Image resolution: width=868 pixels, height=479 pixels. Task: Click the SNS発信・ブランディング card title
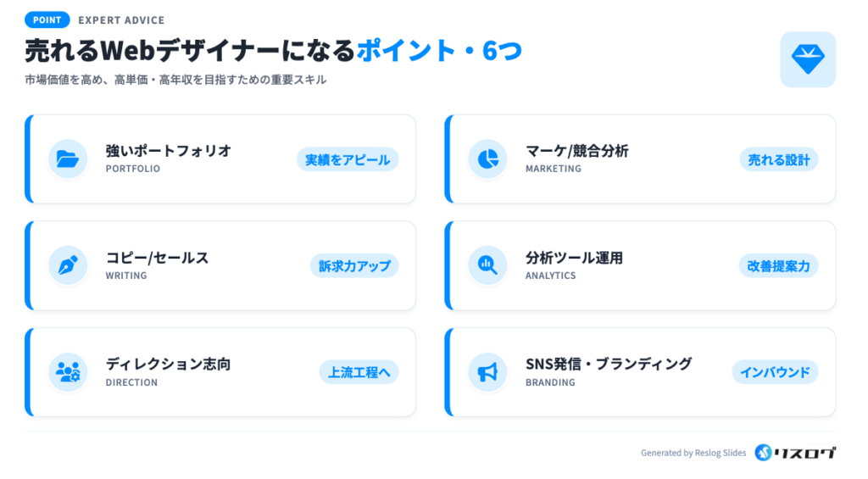[609, 364]
